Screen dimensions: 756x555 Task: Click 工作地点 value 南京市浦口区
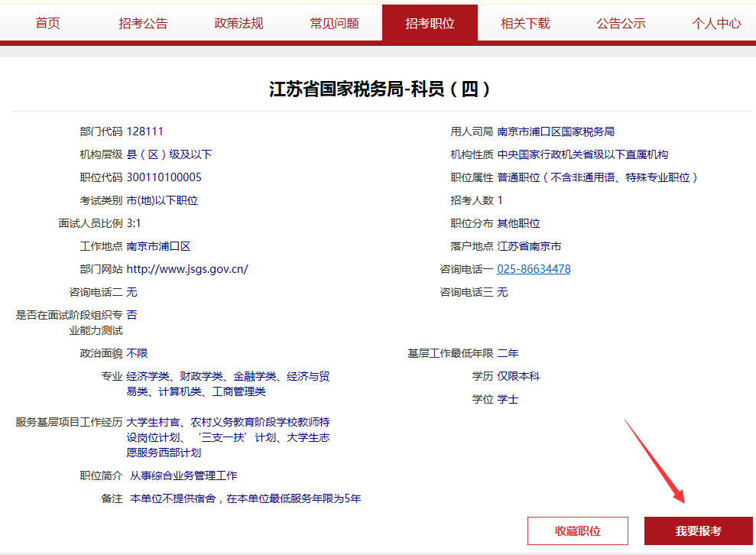(159, 246)
